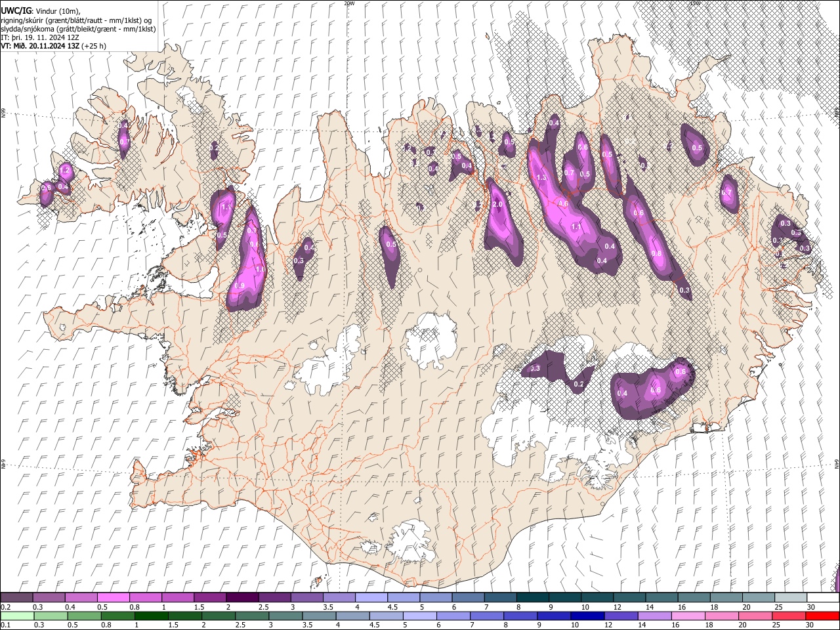The image size is (840, 630).
Task: Select the light pink 16 rain swatch
Action: (x=687, y=616)
